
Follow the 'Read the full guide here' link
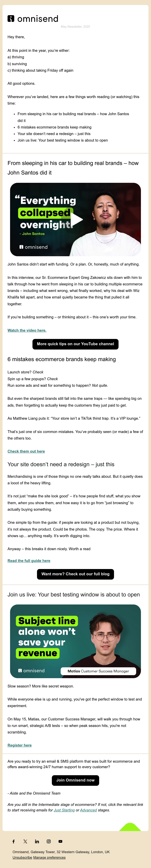click(x=29, y=561)
